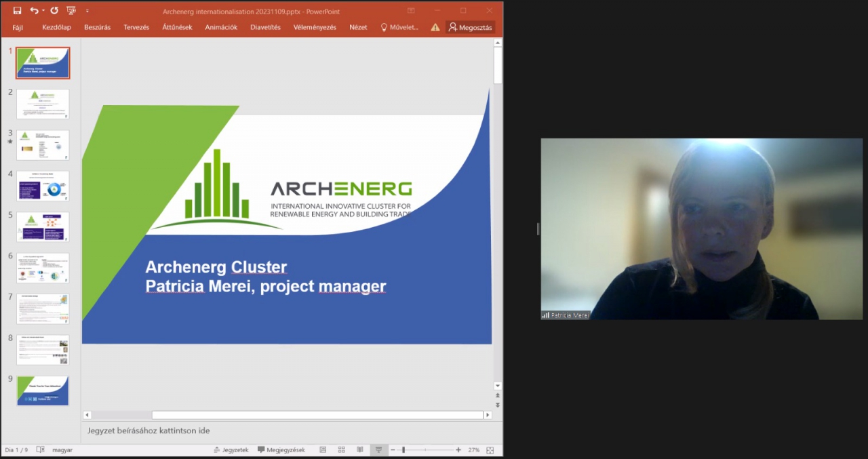Switch to the Kezdőlap ribbon tab
The image size is (868, 459).
[x=56, y=28]
